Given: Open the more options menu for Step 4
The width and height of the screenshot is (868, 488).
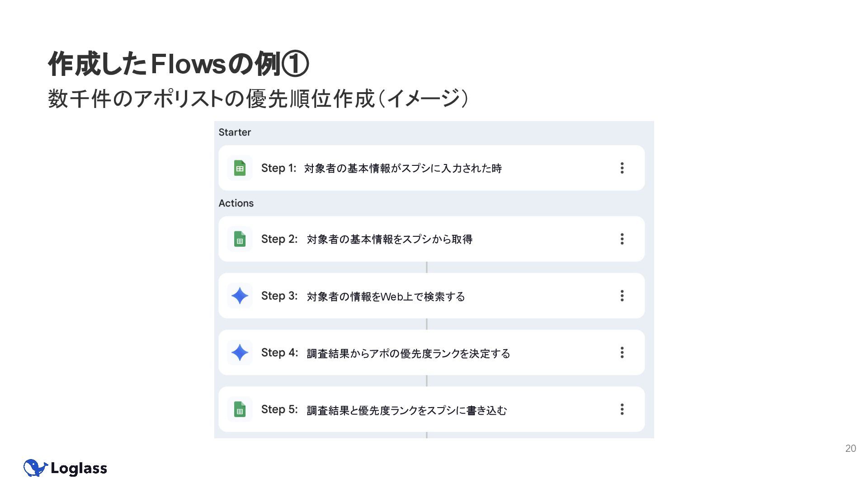Looking at the screenshot, I should tap(622, 352).
